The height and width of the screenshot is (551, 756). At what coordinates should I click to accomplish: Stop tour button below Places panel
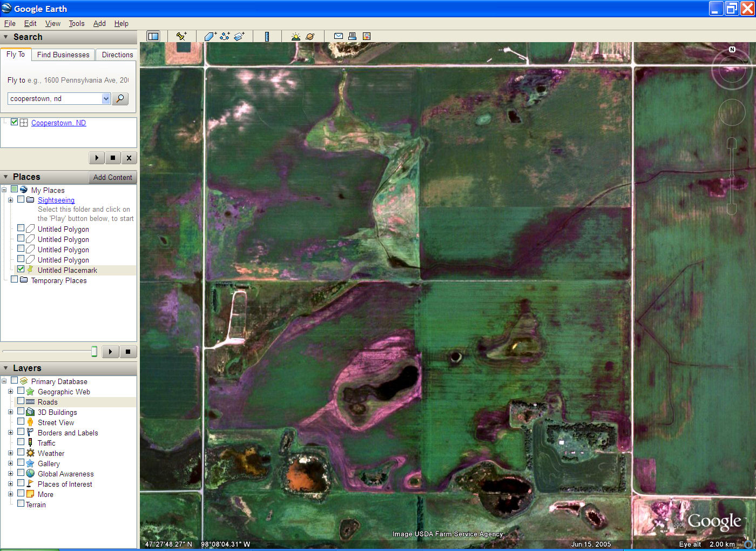[x=128, y=352]
